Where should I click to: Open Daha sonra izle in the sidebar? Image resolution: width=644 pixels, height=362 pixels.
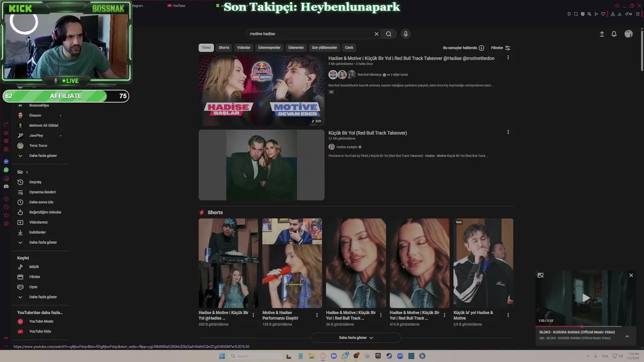click(x=41, y=202)
